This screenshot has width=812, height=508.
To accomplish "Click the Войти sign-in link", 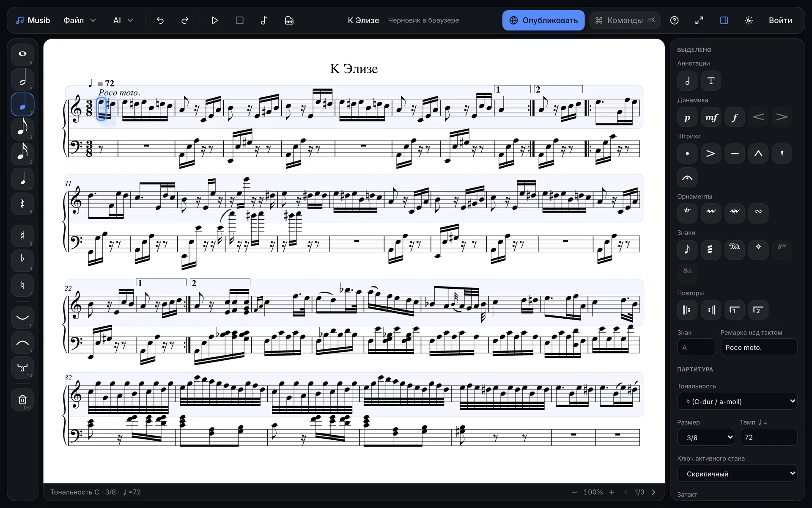I will [780, 20].
